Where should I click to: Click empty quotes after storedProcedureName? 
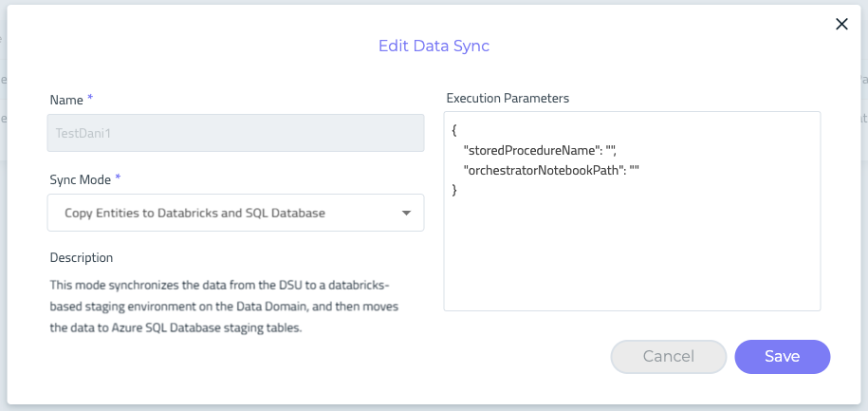click(x=611, y=150)
